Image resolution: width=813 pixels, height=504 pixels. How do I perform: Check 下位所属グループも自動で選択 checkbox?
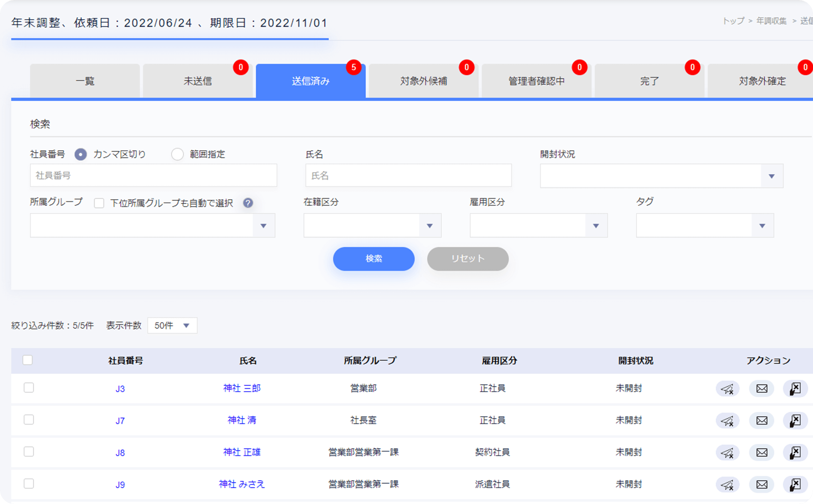99,203
